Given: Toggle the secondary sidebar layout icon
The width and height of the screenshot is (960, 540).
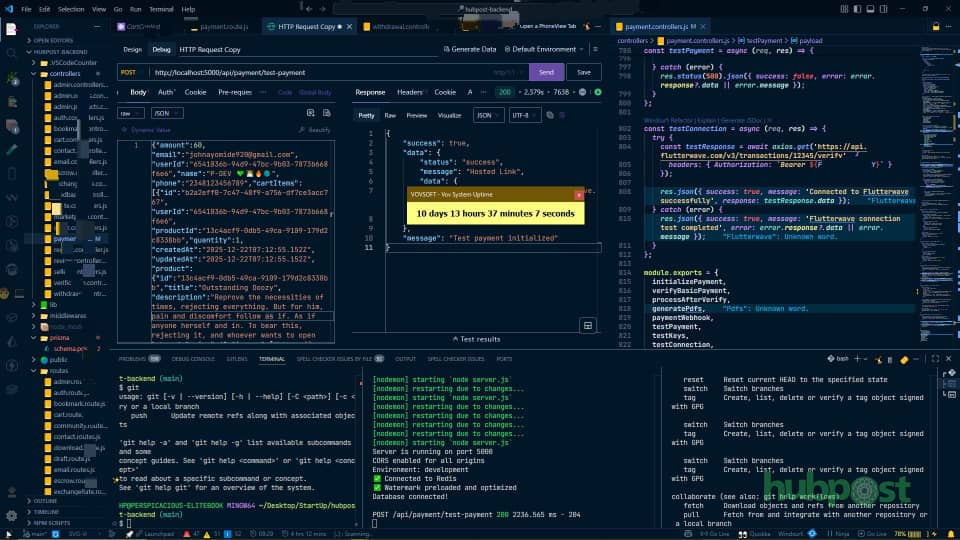Looking at the screenshot, I should 883,9.
